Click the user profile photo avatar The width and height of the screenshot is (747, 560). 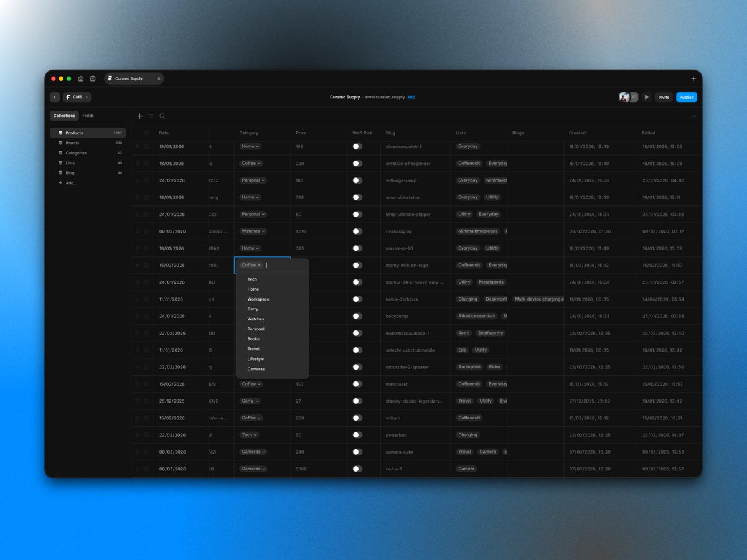point(624,97)
